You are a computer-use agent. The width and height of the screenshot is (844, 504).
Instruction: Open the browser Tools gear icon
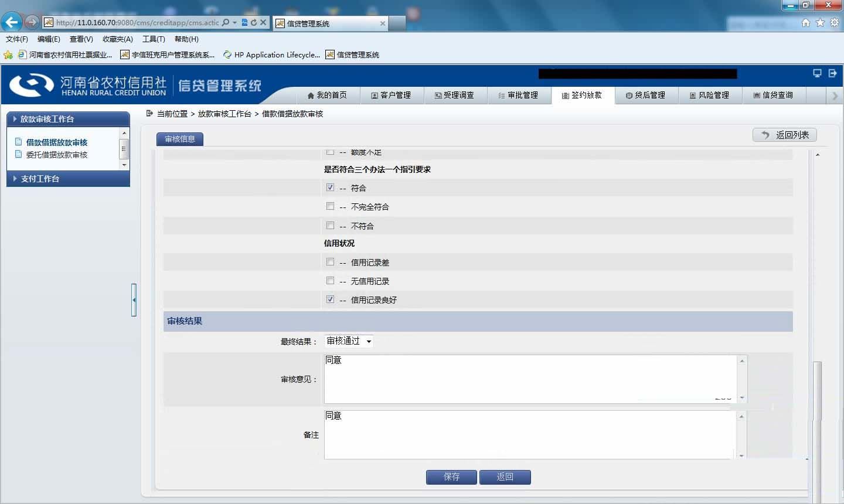click(x=835, y=22)
